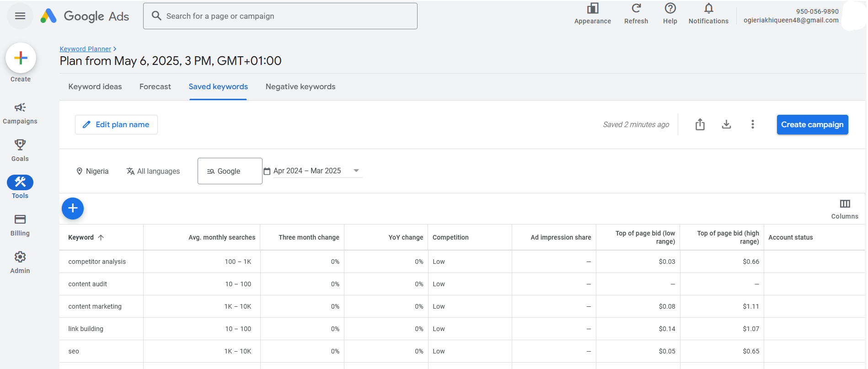868x369 pixels.
Task: Switch to the Keyword ideas tab
Action: pos(95,86)
